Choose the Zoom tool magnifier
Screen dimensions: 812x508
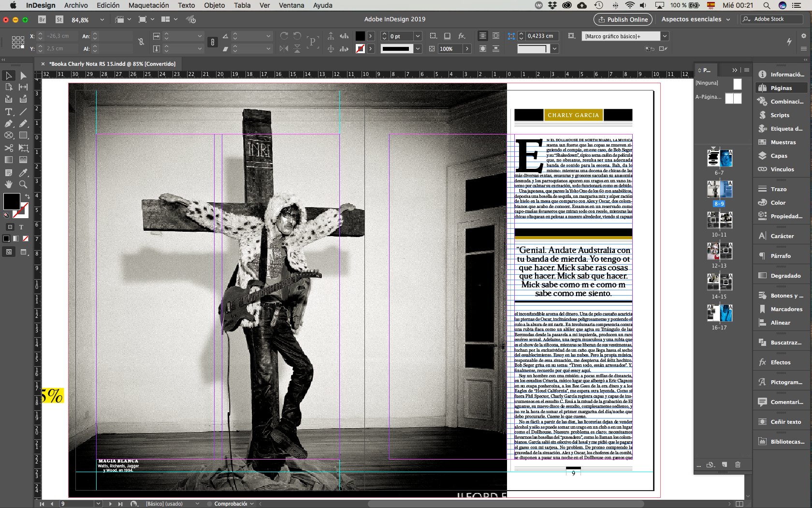pyautogui.click(x=23, y=184)
